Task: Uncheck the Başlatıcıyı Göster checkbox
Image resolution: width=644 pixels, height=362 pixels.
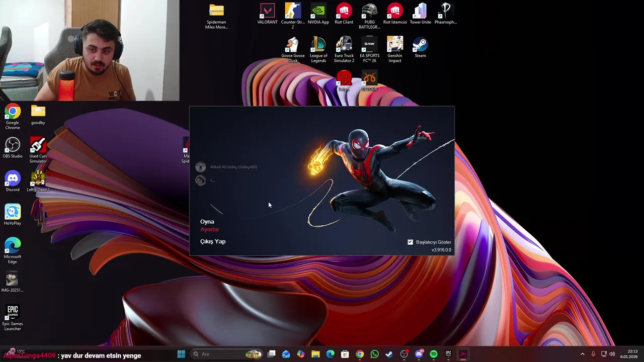Action: (410, 242)
